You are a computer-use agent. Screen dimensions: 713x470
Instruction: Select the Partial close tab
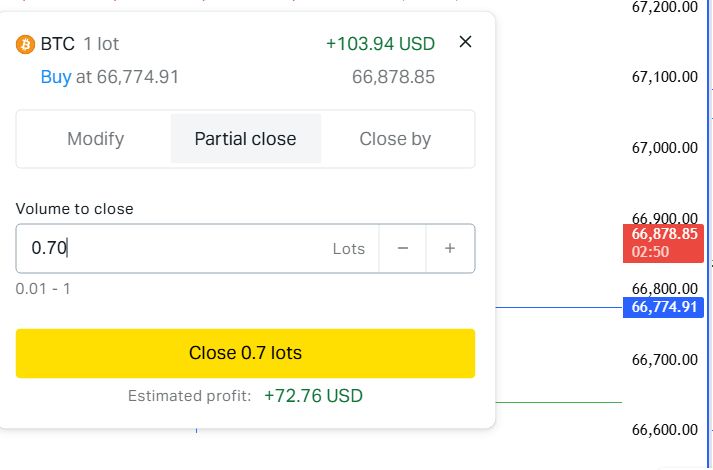coord(245,139)
